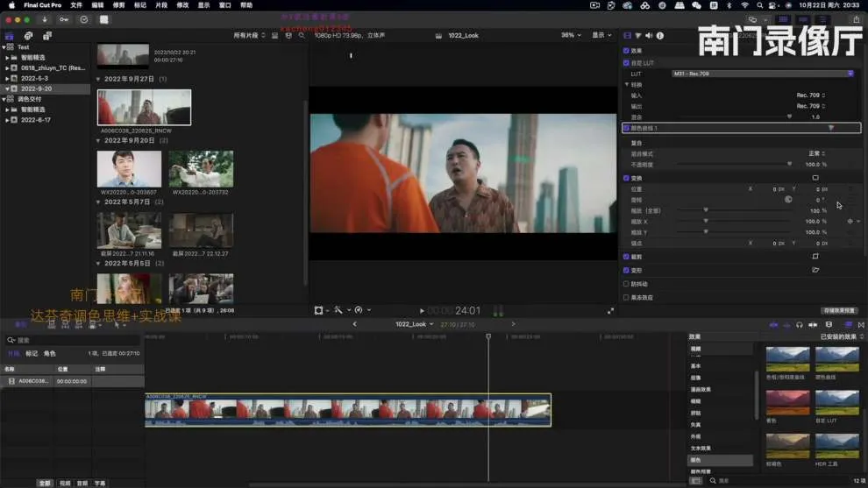Select the HDR 工具 effect thumbnail
The height and width of the screenshot is (488, 868).
click(x=837, y=444)
